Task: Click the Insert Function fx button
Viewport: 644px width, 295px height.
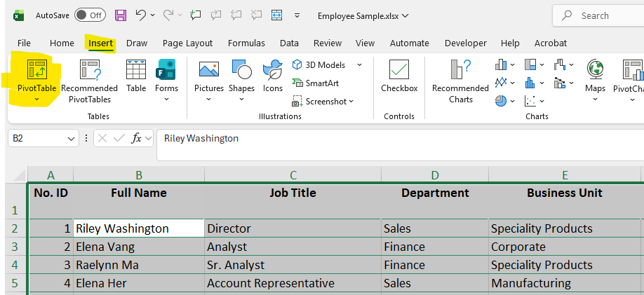Action: (x=137, y=139)
